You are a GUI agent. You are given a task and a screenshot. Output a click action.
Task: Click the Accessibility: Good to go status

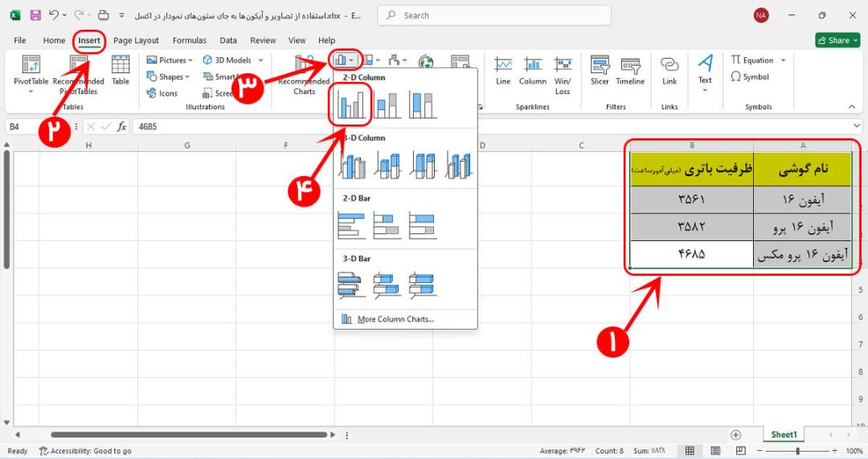click(x=85, y=451)
